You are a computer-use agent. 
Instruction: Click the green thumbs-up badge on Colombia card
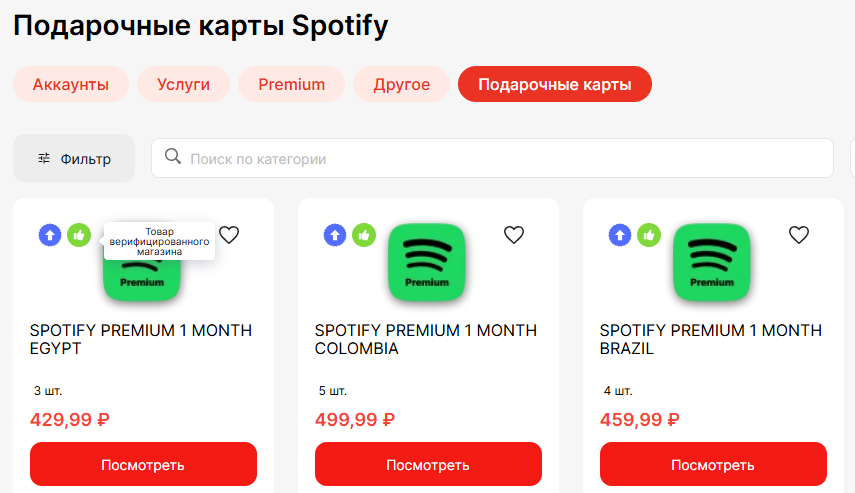[x=364, y=235]
